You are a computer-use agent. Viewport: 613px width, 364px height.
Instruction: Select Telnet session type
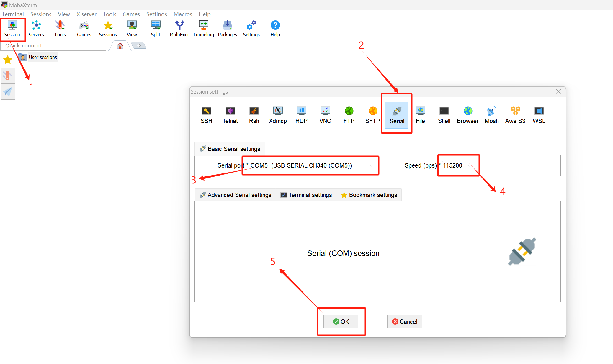coord(230,115)
